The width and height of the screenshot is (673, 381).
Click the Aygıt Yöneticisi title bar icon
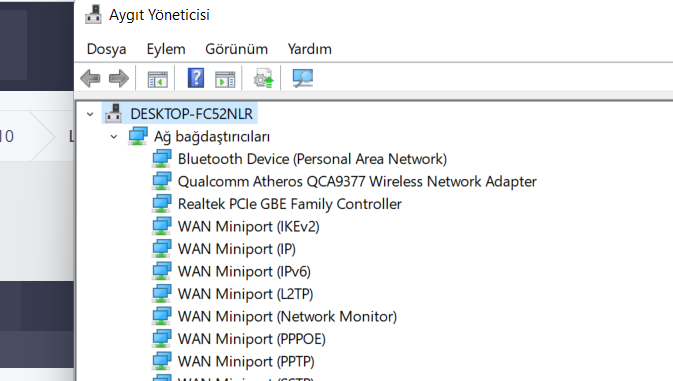(x=94, y=15)
